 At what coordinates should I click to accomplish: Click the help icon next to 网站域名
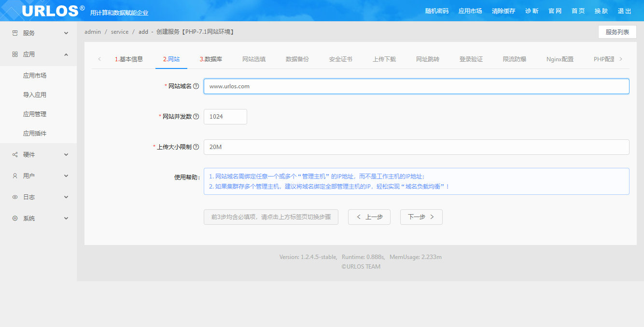click(196, 86)
